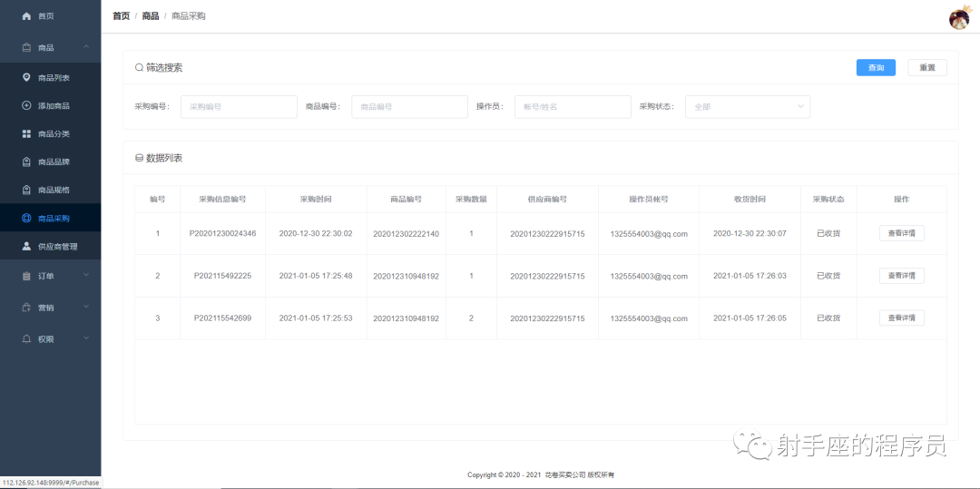The image size is (980, 489).
Task: Expand the 权限 submenu chevron
Action: 86,338
